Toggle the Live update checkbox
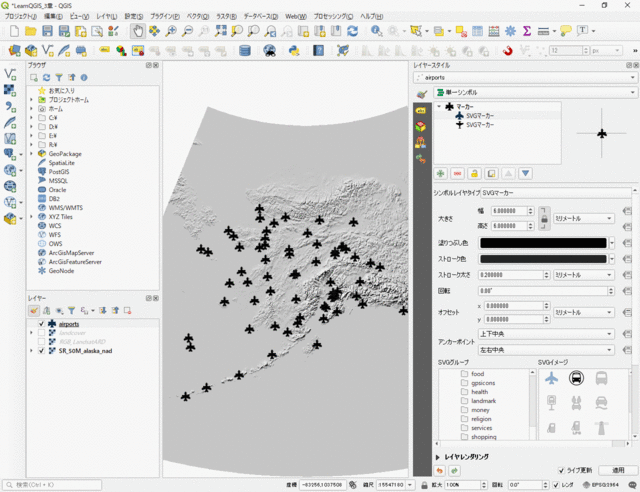Viewport: 640px width, 492px height. pos(561,470)
